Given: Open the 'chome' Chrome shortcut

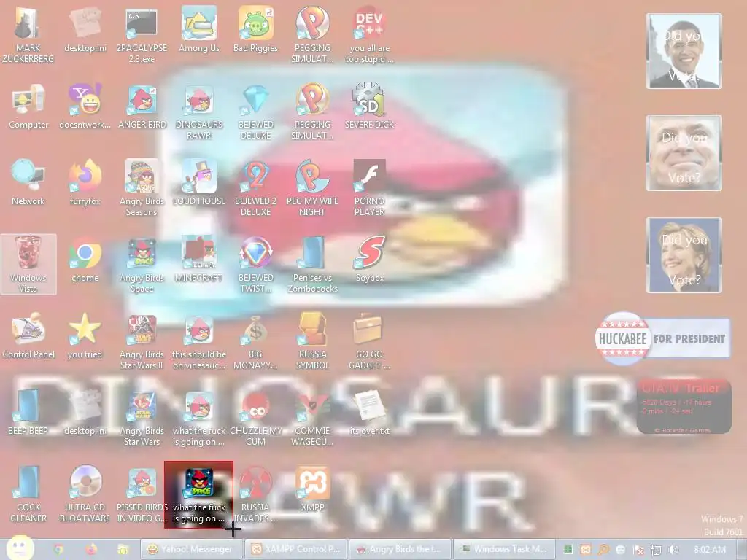Looking at the screenshot, I should point(85,260).
